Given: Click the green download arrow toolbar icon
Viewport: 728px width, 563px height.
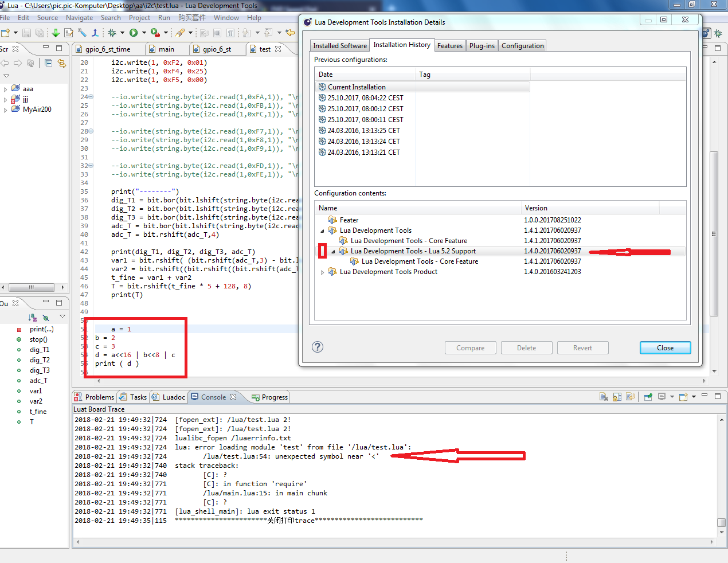Looking at the screenshot, I should pos(56,33).
